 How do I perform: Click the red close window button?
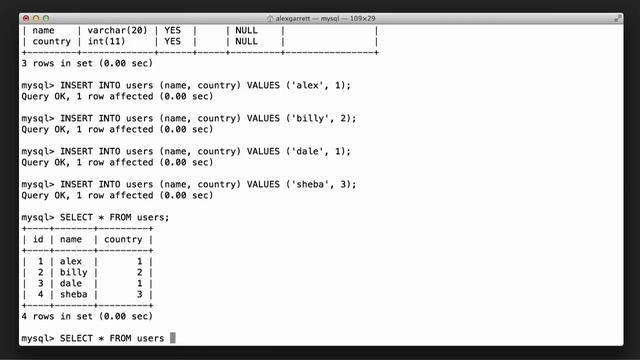click(x=26, y=18)
